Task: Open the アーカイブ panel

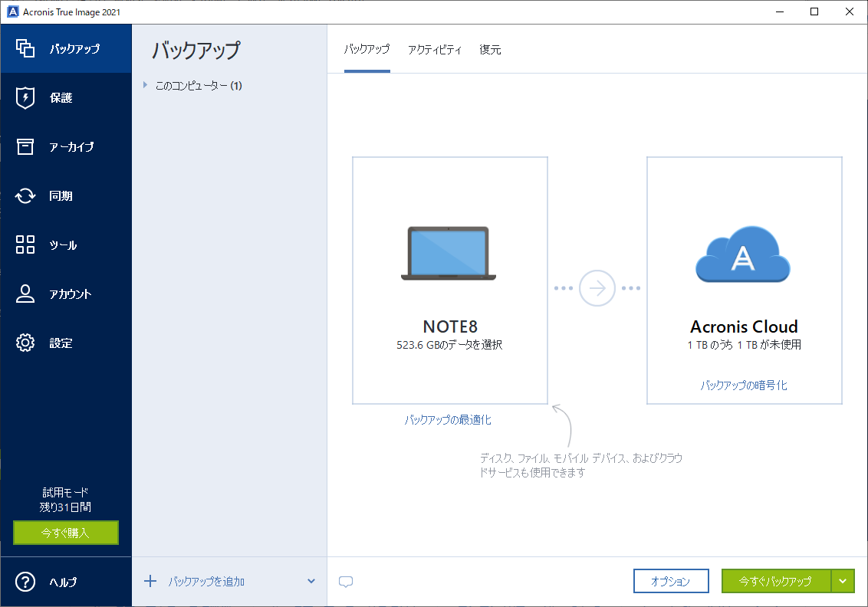Action: coord(66,146)
